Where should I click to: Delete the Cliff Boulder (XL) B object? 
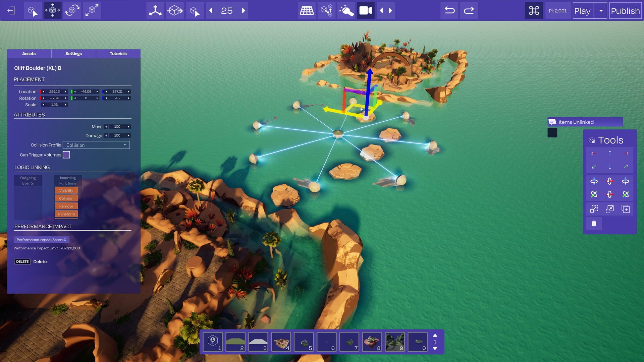[x=22, y=261]
